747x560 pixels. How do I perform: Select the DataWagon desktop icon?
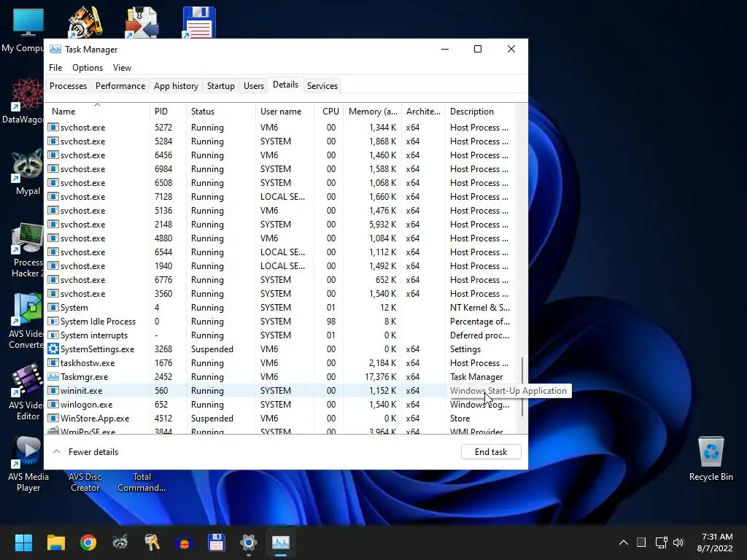[x=23, y=102]
